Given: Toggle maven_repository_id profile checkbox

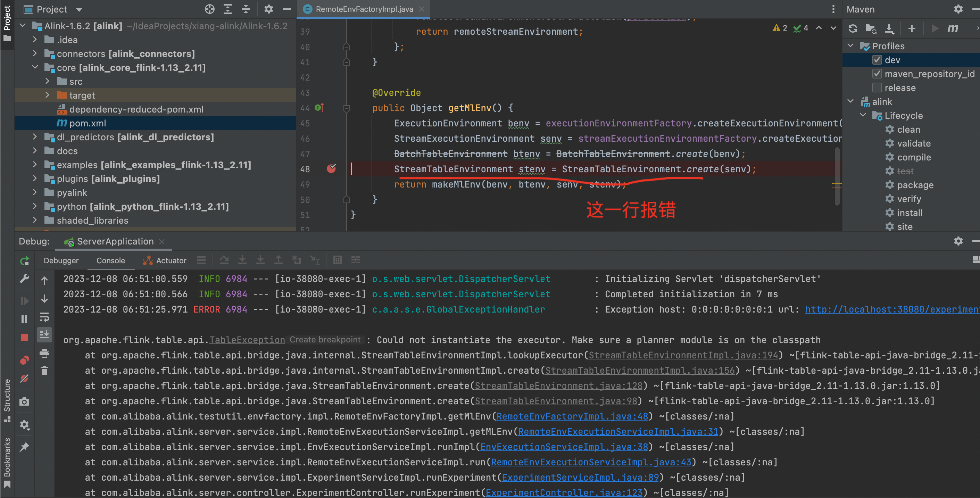Looking at the screenshot, I should [x=877, y=74].
